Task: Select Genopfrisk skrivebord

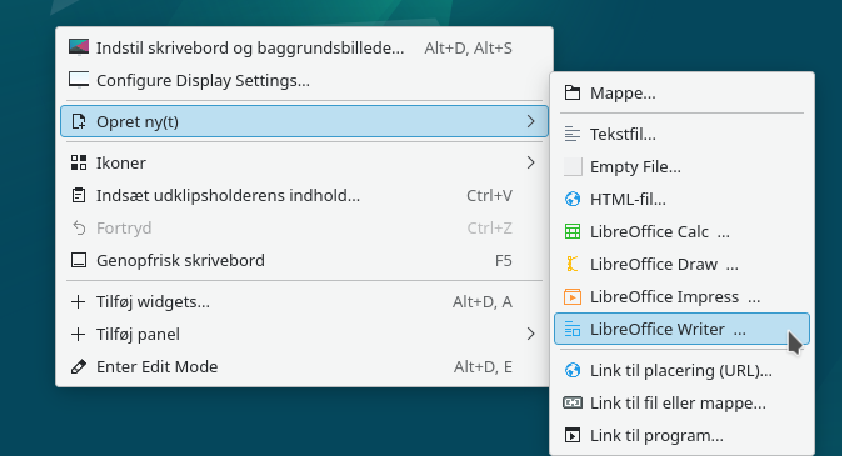Action: click(304, 260)
